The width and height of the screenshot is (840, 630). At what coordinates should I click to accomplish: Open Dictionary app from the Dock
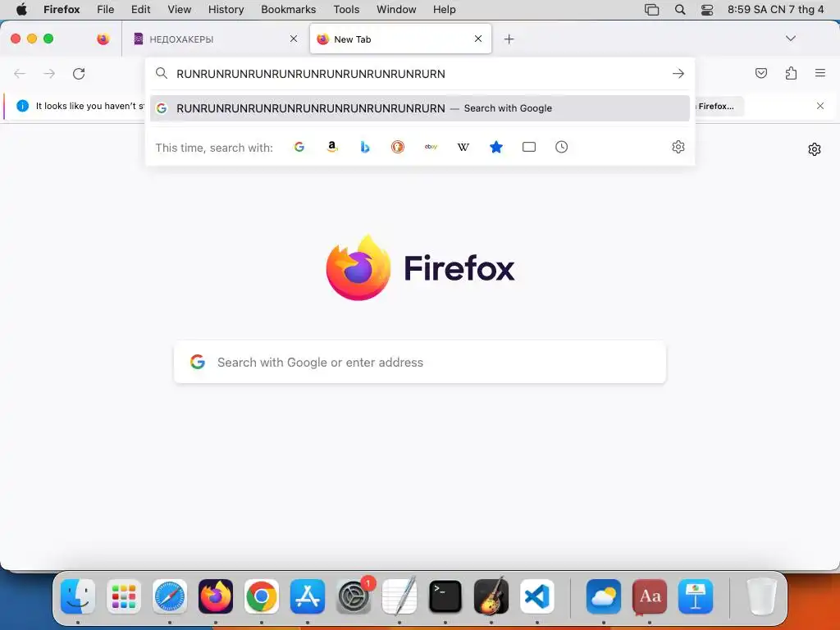click(650, 596)
